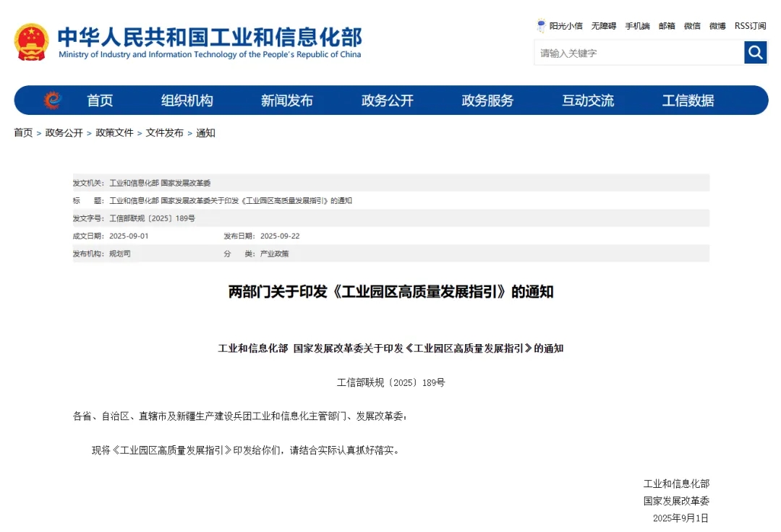
Task: Select 政务公开 in the main navigation
Action: click(x=388, y=100)
